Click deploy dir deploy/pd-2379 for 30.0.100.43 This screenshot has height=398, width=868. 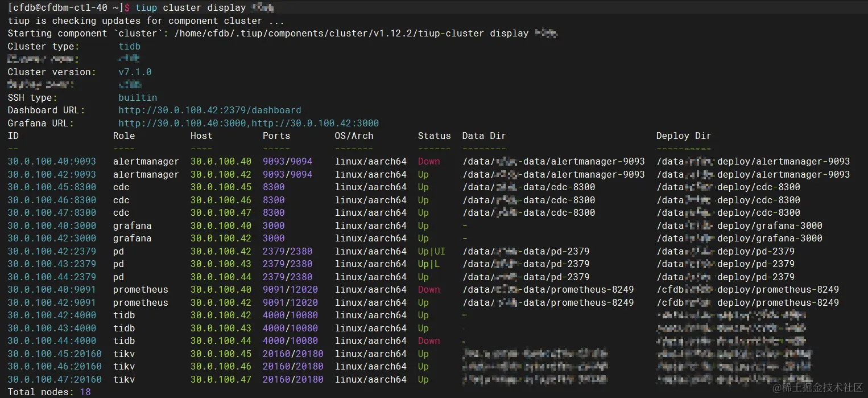coord(756,264)
